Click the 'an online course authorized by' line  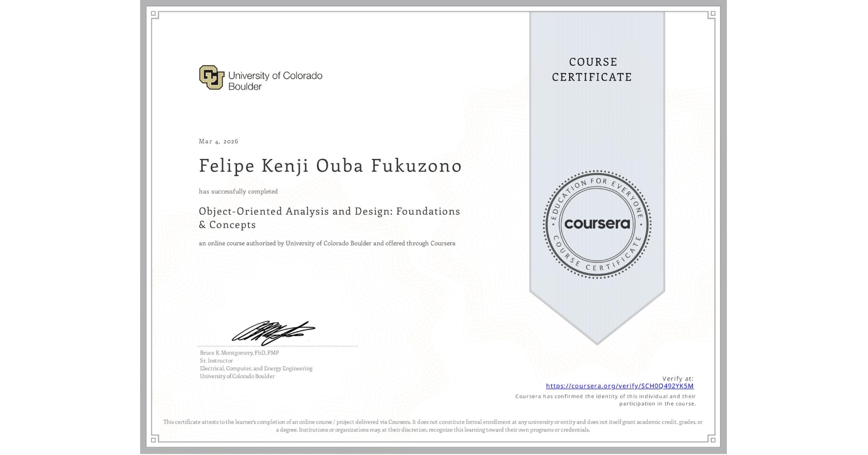click(327, 243)
